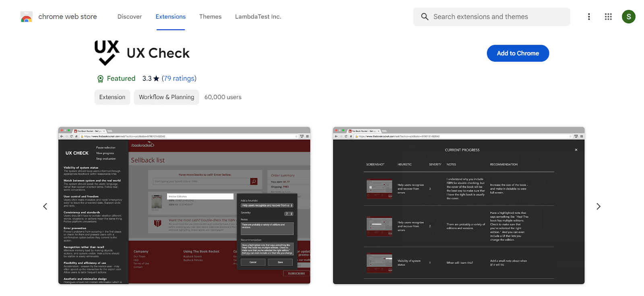644x296 pixels.
Task: Go to the LambdaTest Inc. tab
Action: (x=258, y=17)
